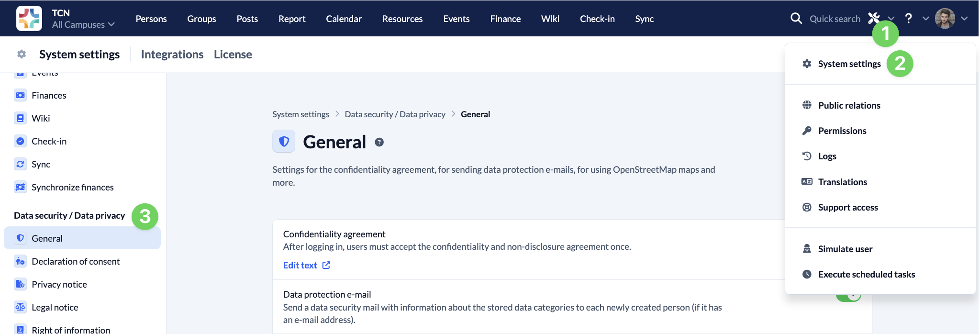This screenshot has height=334, width=980.
Task: Click the help question mark icon
Action: 908,19
